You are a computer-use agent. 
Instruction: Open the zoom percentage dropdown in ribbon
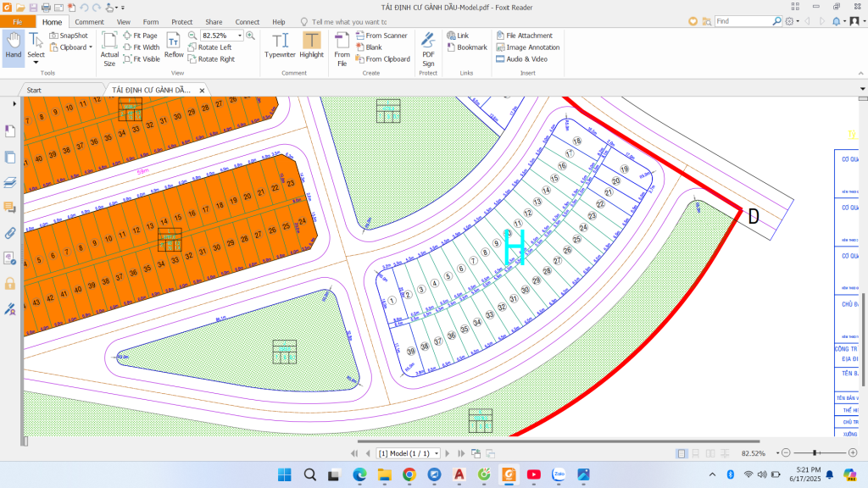click(240, 36)
